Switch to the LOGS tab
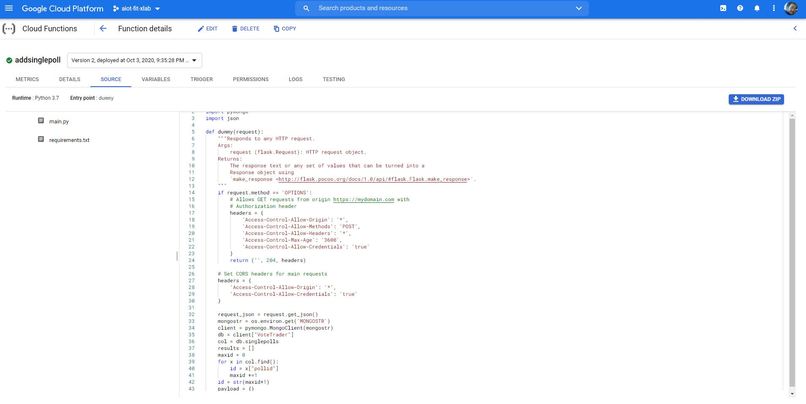This screenshot has width=806, height=404. click(x=296, y=79)
